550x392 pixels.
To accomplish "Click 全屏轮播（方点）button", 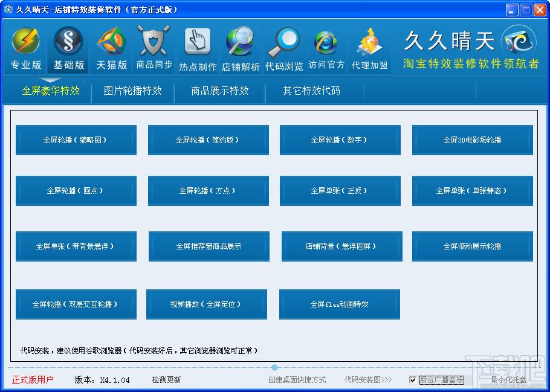I will click(x=209, y=191).
